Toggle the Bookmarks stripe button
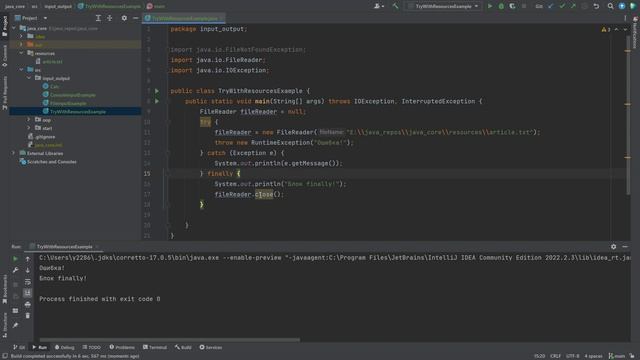Image resolution: width=640 pixels, height=360 pixels. coord(4,289)
